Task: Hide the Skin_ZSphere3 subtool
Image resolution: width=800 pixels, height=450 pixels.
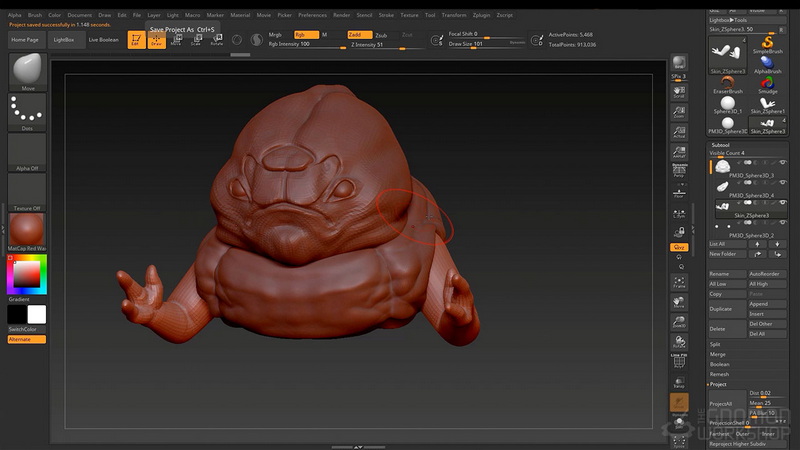Action: click(x=783, y=203)
